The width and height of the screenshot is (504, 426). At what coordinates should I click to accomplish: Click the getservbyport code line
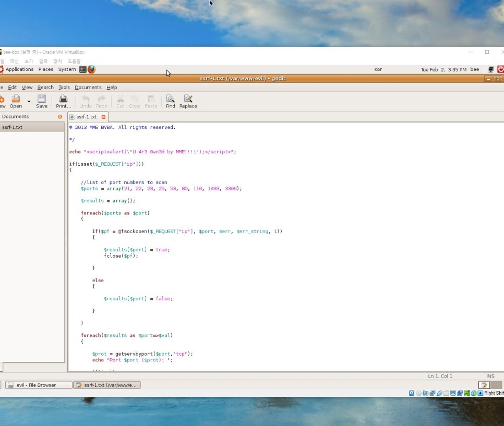[x=142, y=354]
